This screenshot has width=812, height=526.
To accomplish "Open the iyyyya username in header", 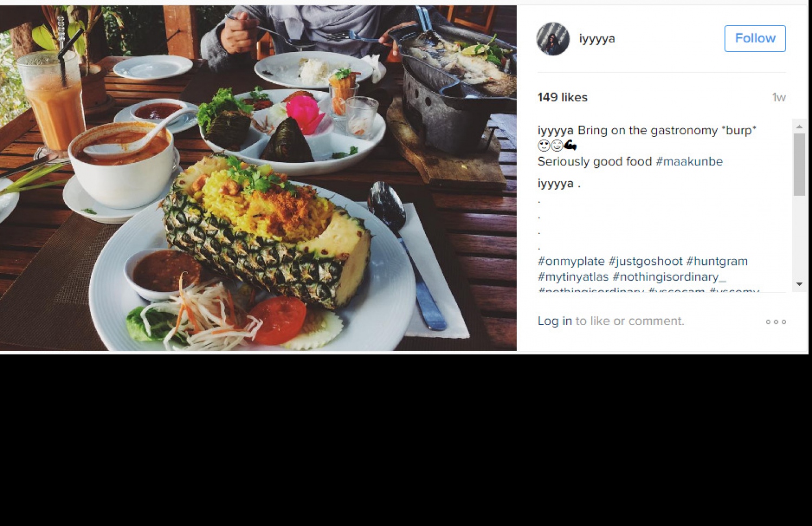I will [x=597, y=38].
